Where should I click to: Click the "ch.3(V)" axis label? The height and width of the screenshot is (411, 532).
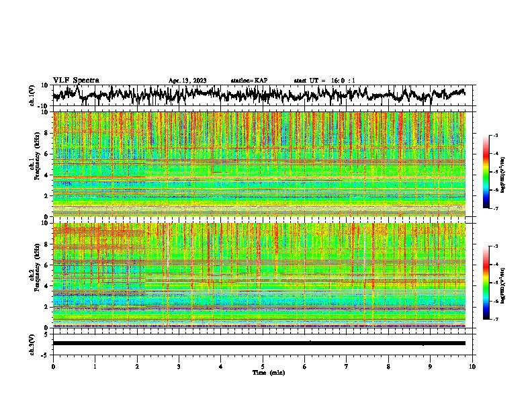(32, 345)
